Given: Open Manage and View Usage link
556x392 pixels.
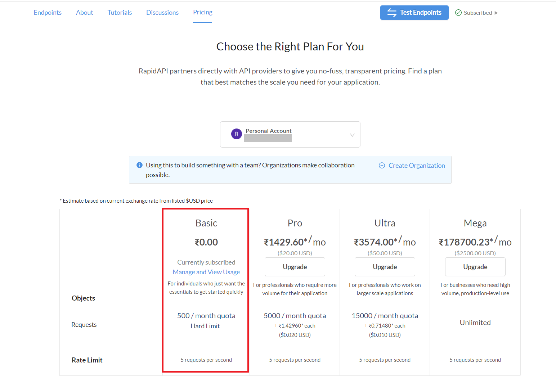Looking at the screenshot, I should (x=206, y=272).
